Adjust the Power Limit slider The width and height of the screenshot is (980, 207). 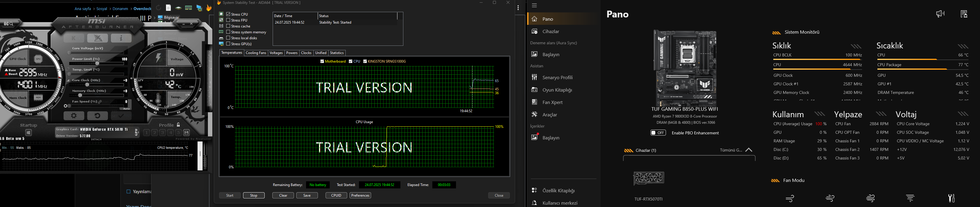pyautogui.click(x=97, y=63)
